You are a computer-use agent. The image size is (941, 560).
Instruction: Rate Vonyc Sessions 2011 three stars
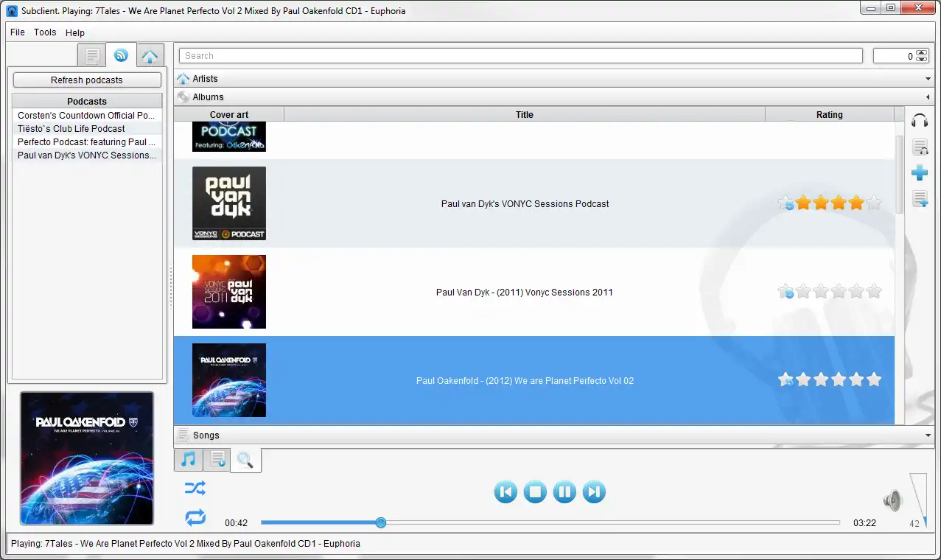(839, 291)
